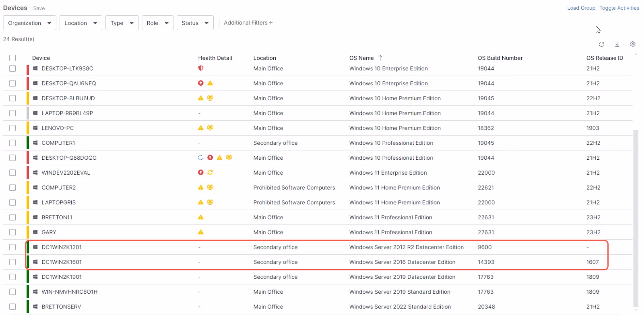Click yellow warning triangle for GARY
The width and height of the screenshot is (644, 315).
point(201,232)
